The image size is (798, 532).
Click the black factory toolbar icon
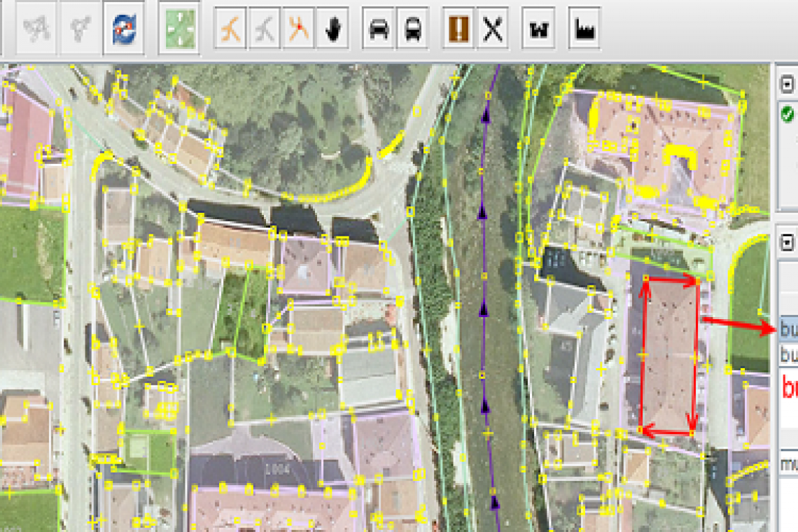pos(584,29)
